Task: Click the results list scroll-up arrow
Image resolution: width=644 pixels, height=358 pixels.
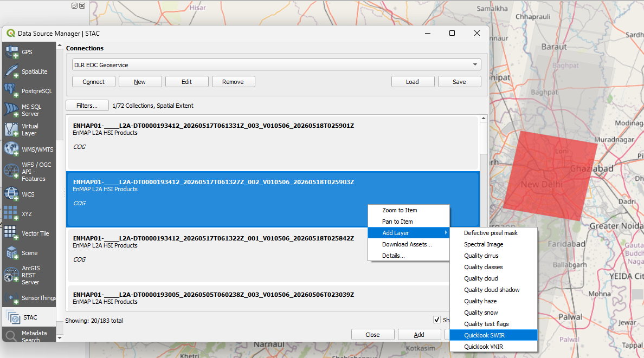Action: click(484, 118)
